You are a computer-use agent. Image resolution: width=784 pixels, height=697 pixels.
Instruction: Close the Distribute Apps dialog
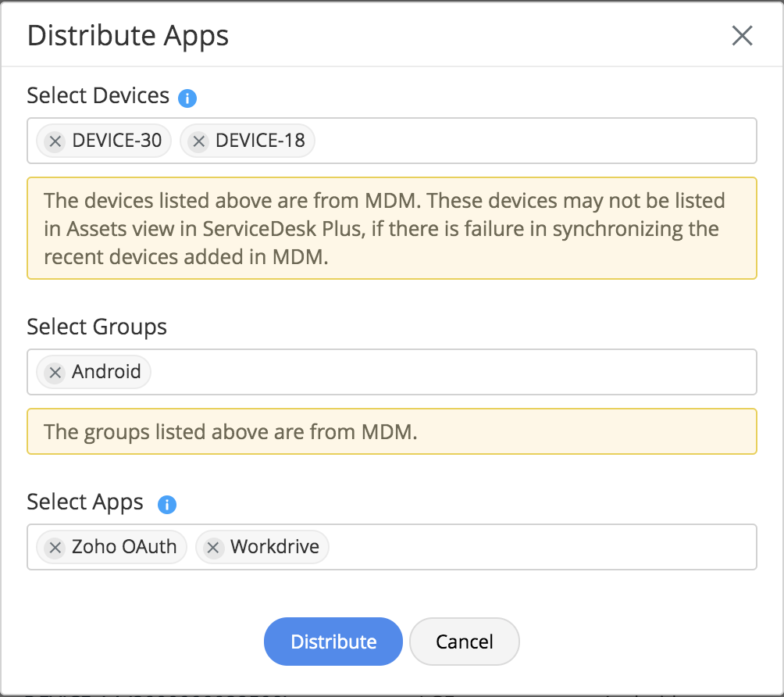point(742,35)
